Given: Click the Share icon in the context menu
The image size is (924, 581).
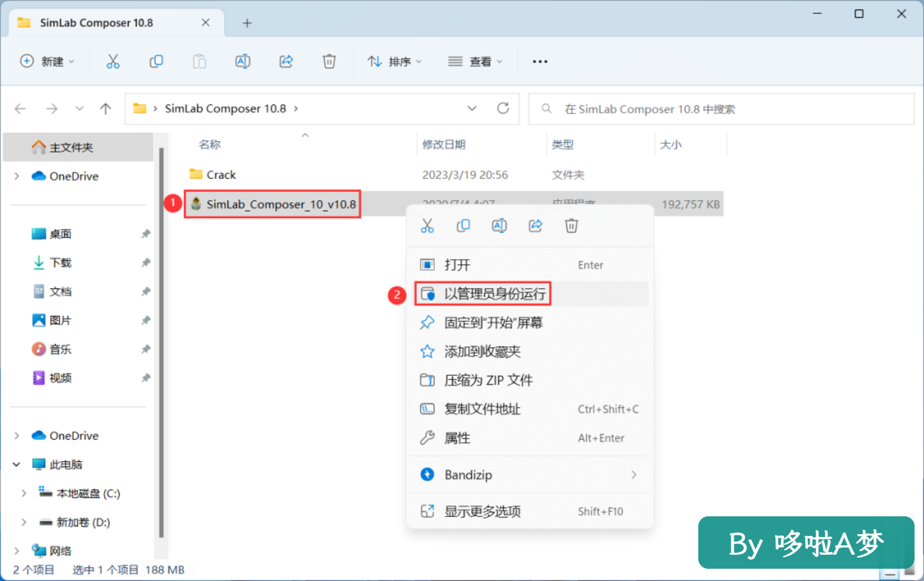Looking at the screenshot, I should [x=536, y=226].
